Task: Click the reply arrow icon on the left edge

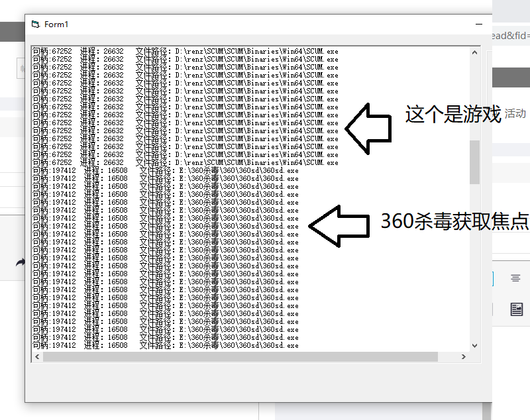Action: pyautogui.click(x=19, y=263)
